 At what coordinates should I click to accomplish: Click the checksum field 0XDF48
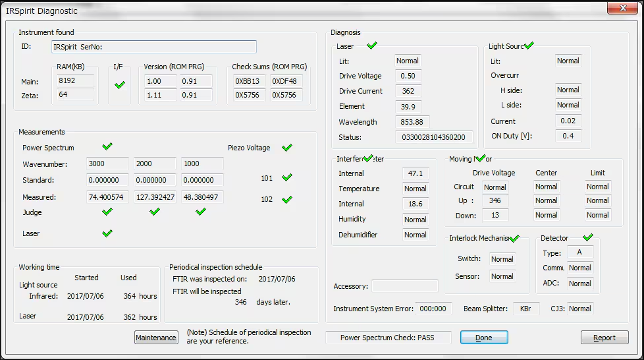[286, 81]
